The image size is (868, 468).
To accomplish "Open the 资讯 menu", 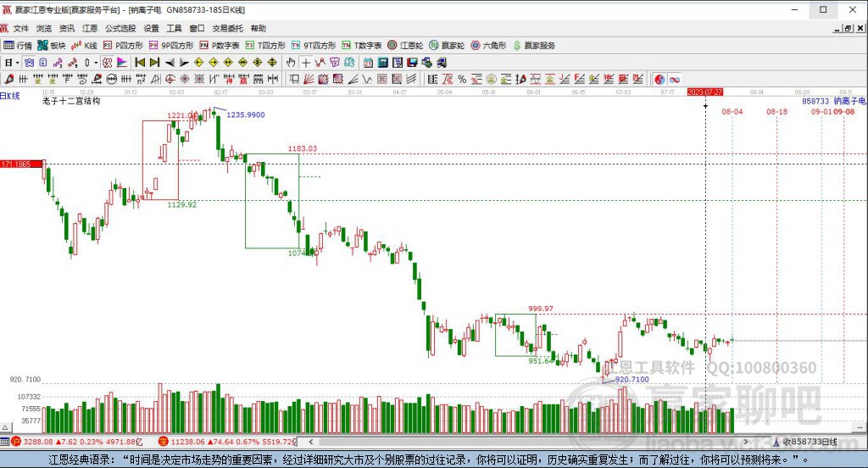I will (67, 28).
